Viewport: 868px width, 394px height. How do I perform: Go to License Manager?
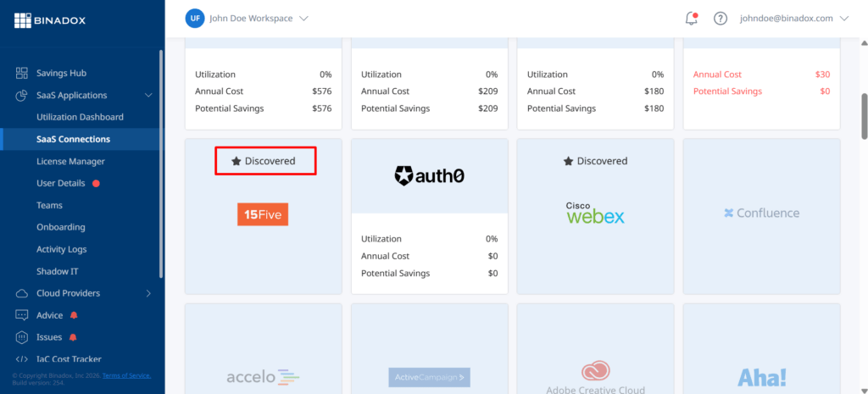coord(70,161)
